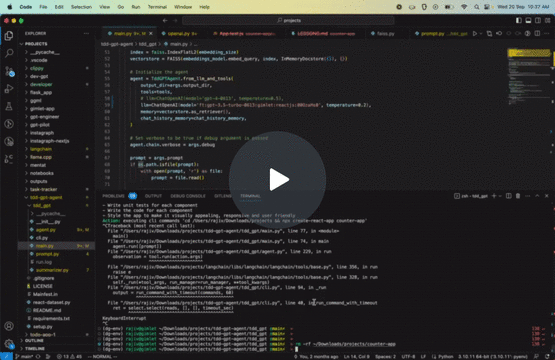The image size is (555, 360).
Task: Click errors and warnings status bar count
Action: pyautogui.click(x=69, y=356)
